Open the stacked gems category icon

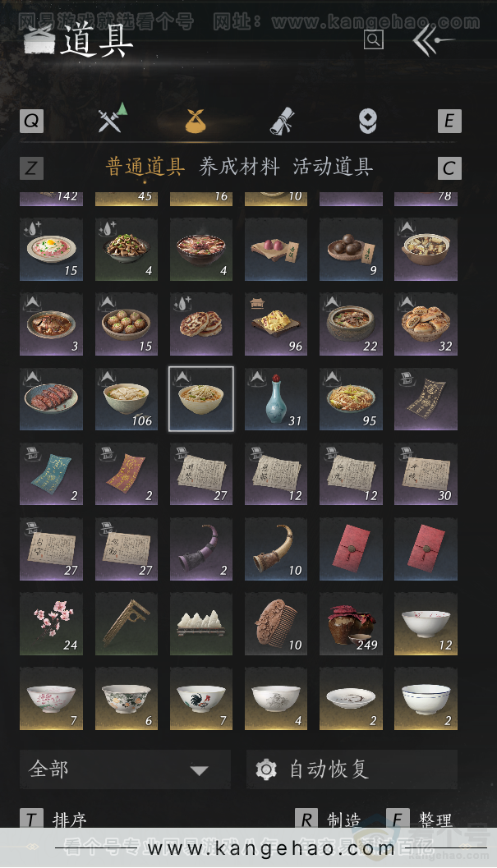367,121
